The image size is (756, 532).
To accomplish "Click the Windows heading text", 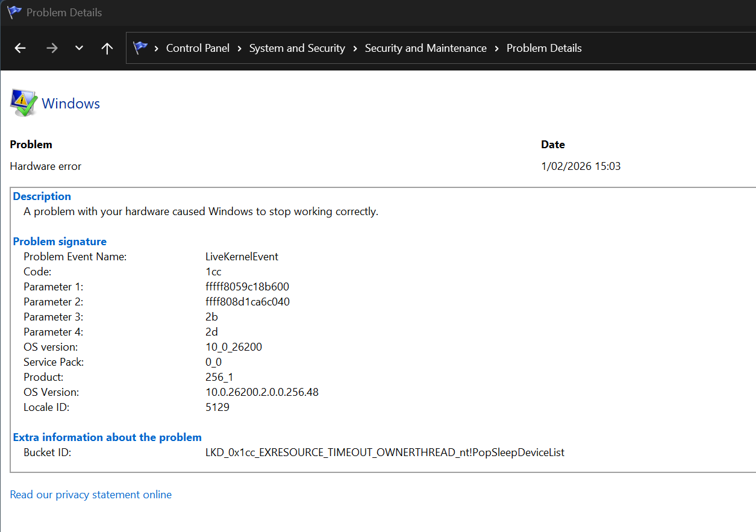I will pyautogui.click(x=70, y=104).
